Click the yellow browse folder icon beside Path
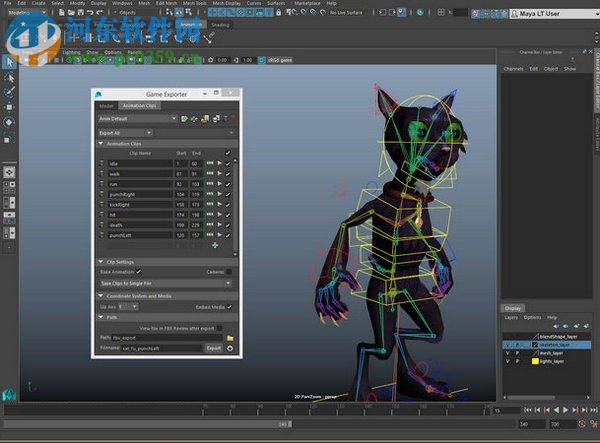The width and height of the screenshot is (600, 443). [230, 338]
